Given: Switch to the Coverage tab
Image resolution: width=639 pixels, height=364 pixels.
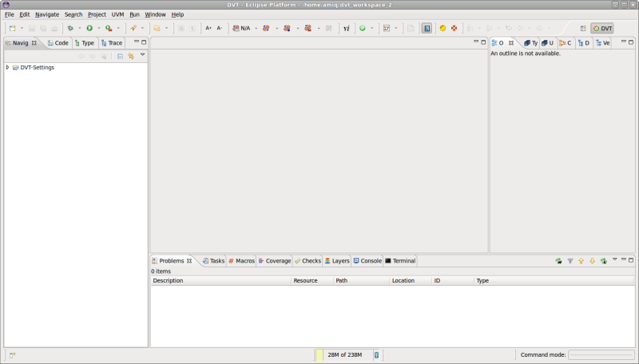Looking at the screenshot, I should click(x=274, y=261).
